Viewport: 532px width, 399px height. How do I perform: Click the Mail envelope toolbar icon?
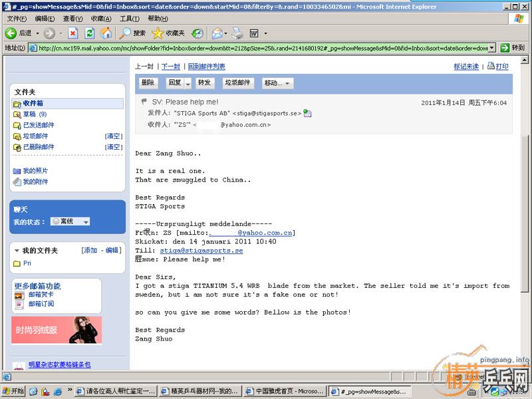217,33
